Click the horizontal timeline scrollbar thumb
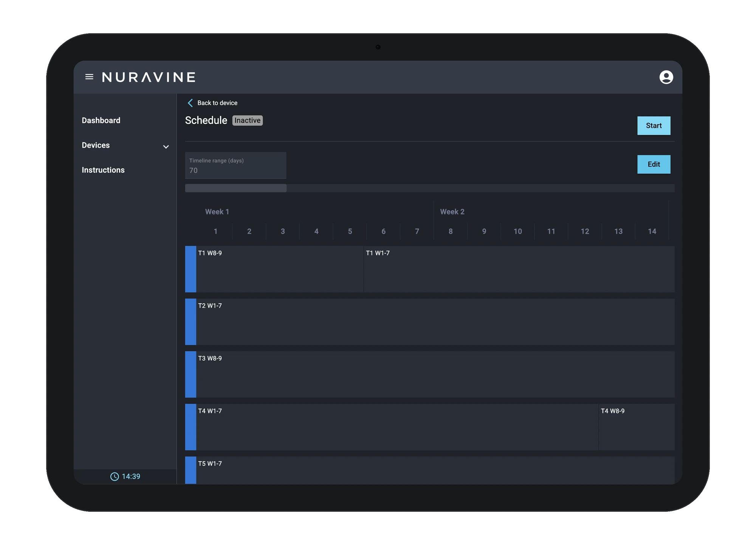 coord(235,188)
